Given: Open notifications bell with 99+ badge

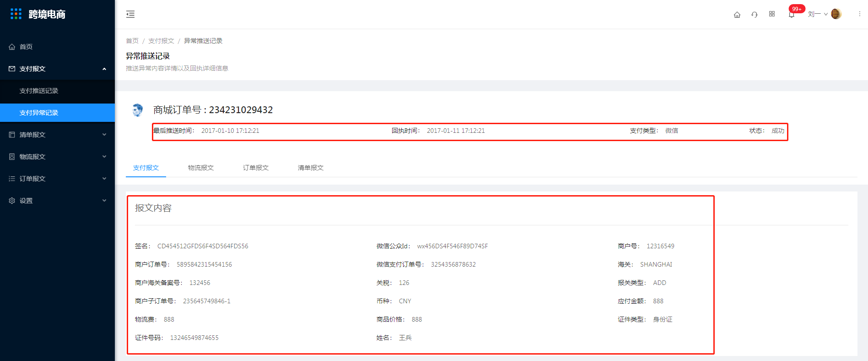Looking at the screenshot, I should 792,15.
